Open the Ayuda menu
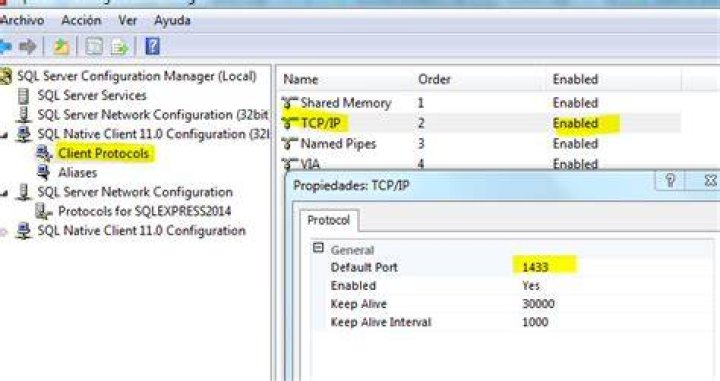Image resolution: width=720 pixels, height=381 pixels. [172, 20]
